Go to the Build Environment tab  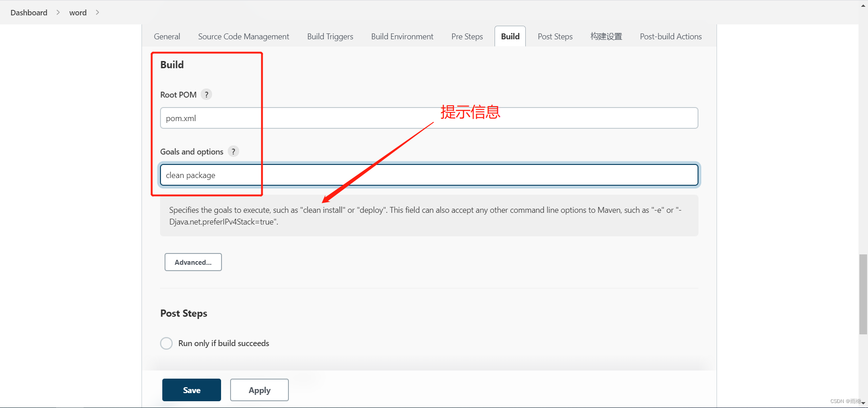402,37
